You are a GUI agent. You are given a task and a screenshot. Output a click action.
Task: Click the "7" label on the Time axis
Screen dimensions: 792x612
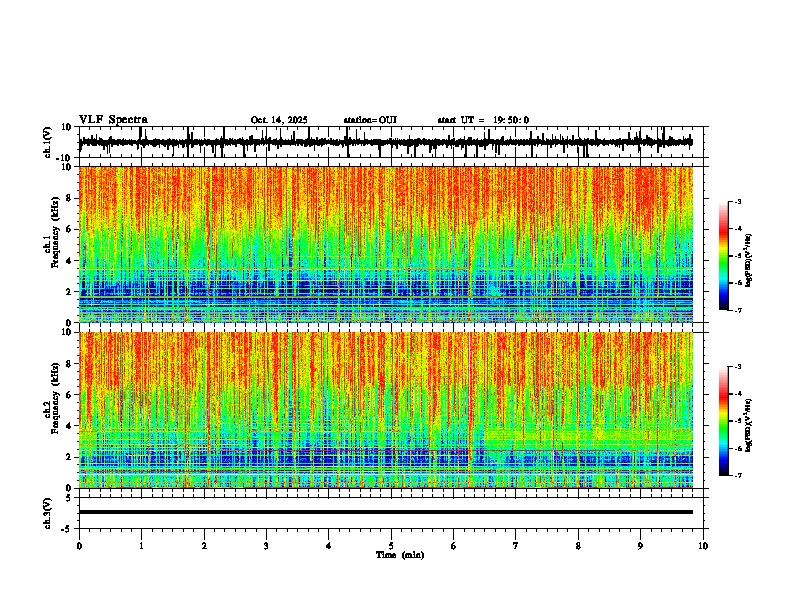point(516,546)
